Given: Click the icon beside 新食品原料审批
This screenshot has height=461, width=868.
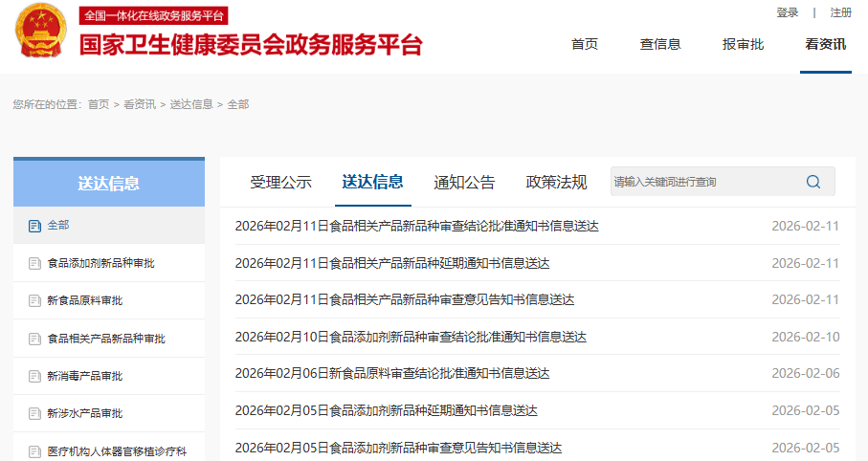Looking at the screenshot, I should [34, 301].
